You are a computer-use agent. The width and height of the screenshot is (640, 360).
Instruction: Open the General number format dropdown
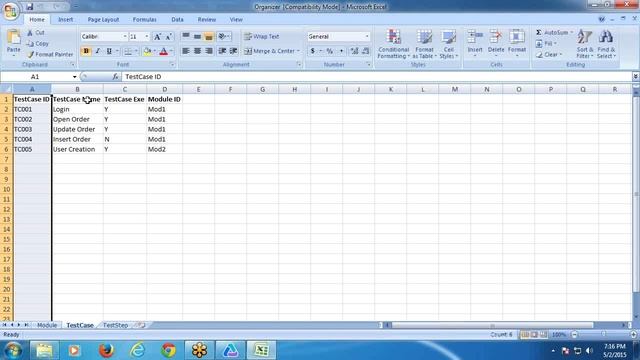(x=367, y=37)
